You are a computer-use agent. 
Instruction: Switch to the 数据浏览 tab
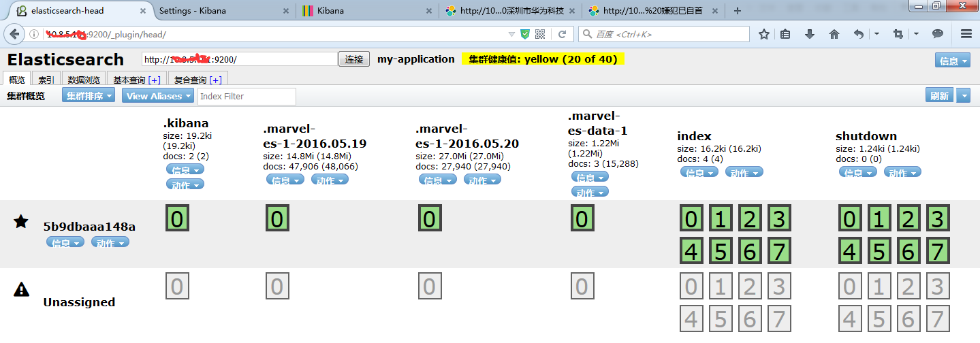tap(84, 80)
